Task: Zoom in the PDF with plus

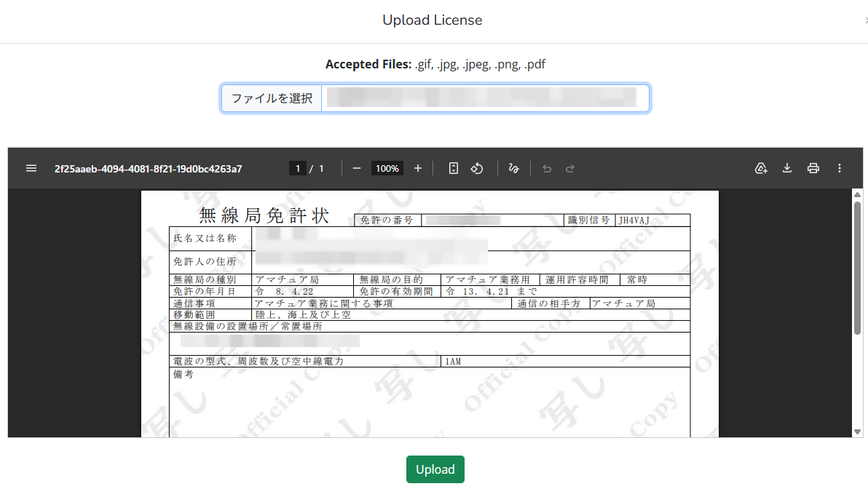Action: click(418, 168)
